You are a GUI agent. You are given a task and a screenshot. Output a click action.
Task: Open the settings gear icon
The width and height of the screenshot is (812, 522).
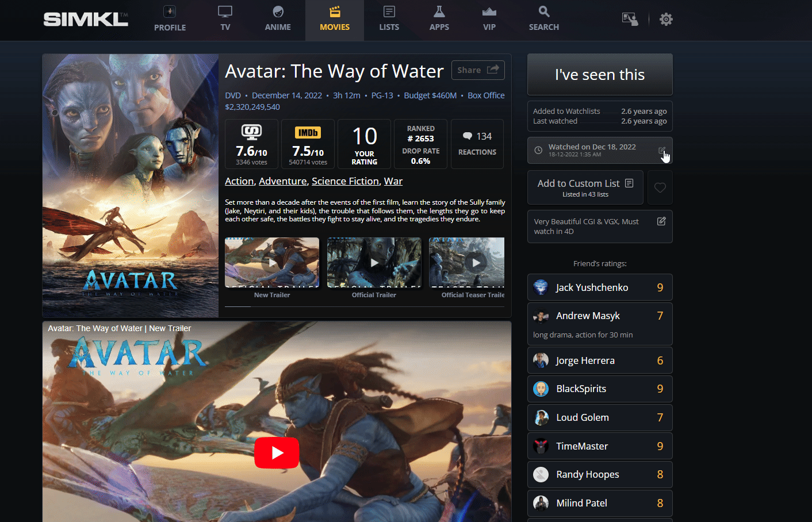tap(666, 20)
